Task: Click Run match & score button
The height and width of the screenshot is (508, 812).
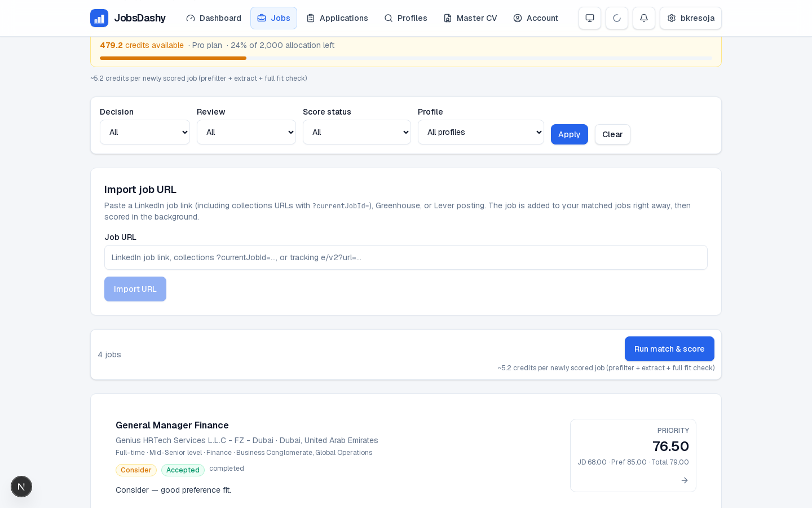Action: [669, 349]
